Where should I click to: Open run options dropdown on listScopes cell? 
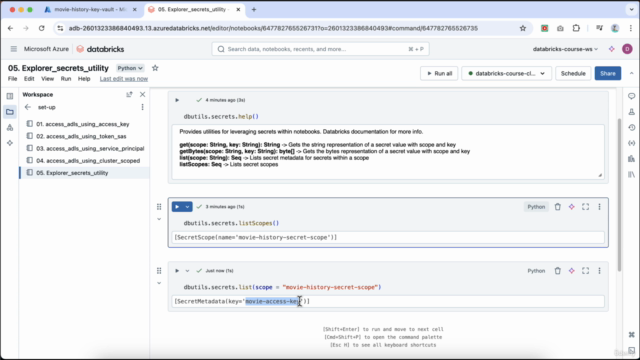187,207
